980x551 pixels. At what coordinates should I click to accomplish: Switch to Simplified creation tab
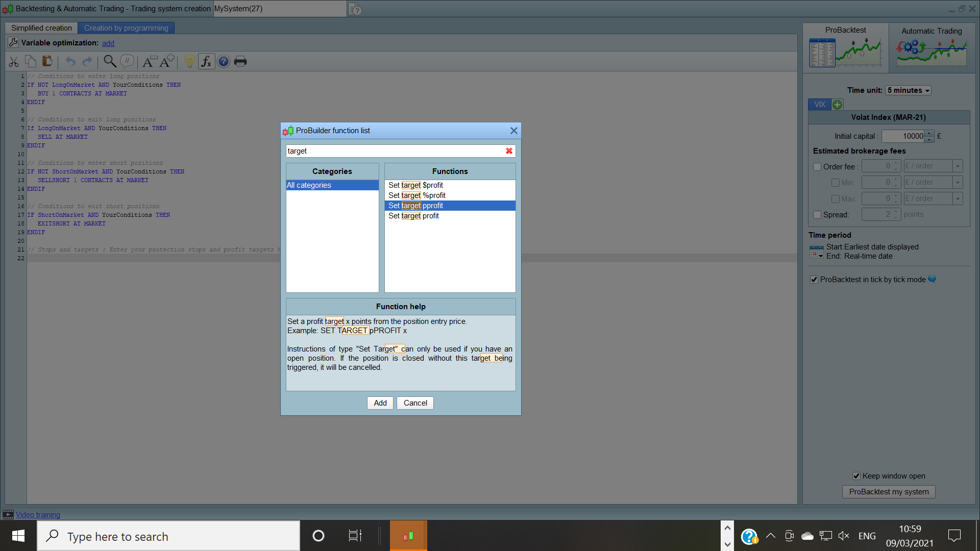coord(41,28)
